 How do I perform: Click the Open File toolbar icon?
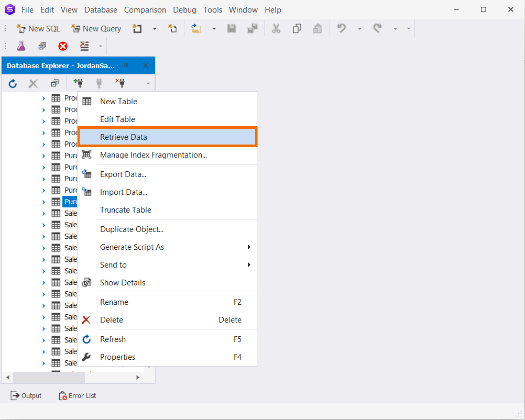[196, 28]
